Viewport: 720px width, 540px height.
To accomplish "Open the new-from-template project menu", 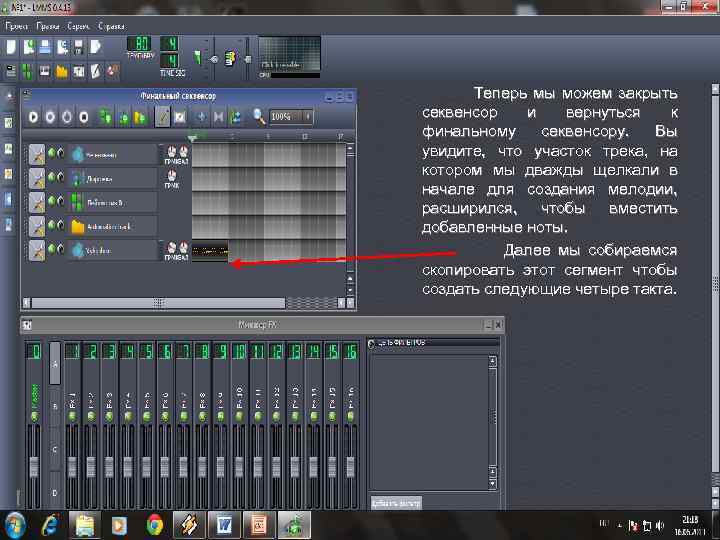I will [x=28, y=47].
